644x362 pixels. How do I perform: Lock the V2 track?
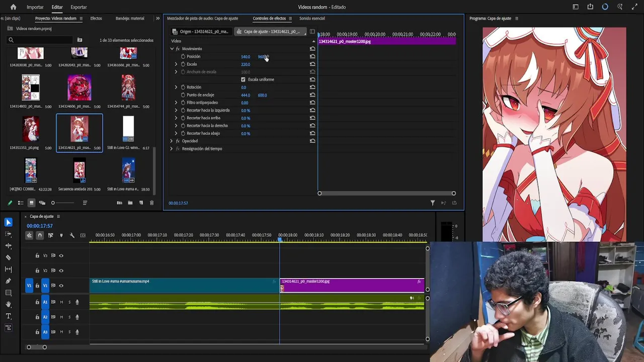click(x=37, y=270)
